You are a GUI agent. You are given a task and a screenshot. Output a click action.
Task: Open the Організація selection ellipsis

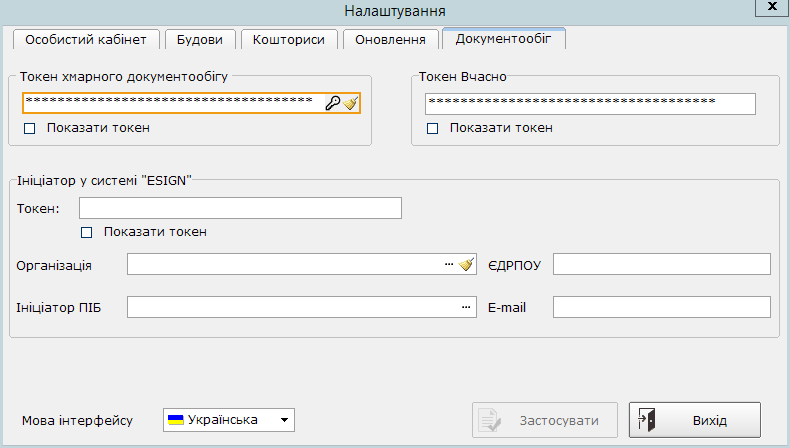click(x=449, y=264)
